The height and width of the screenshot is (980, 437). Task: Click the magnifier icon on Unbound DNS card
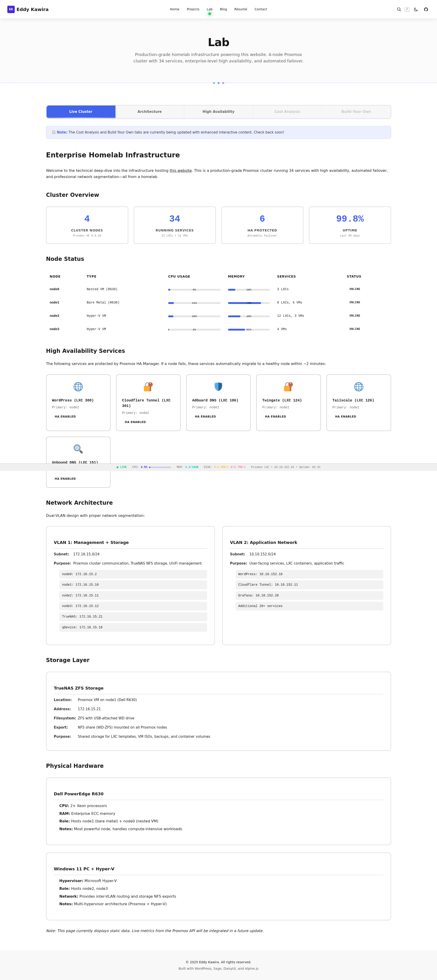78,449
